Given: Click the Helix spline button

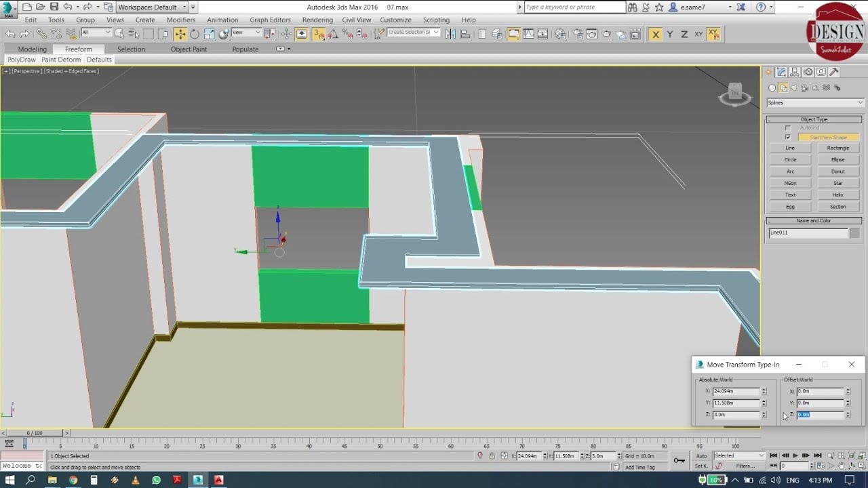Looking at the screenshot, I should coord(838,195).
